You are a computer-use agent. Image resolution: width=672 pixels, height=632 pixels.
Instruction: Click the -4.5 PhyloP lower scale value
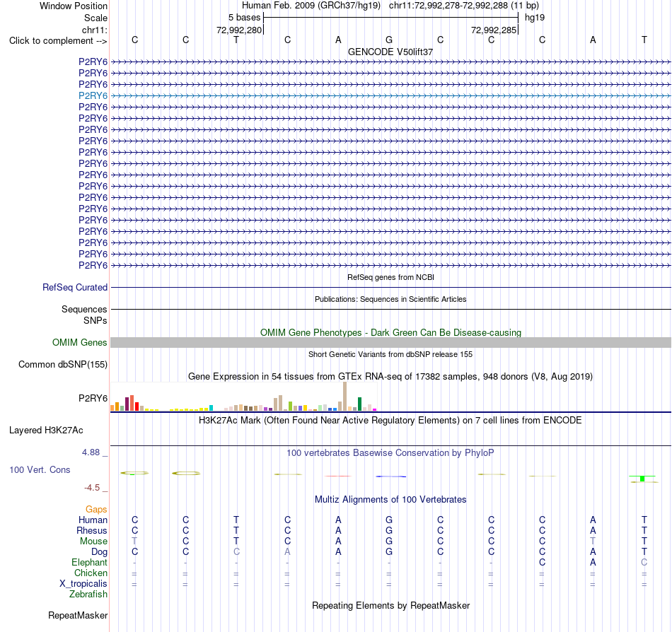click(92, 488)
